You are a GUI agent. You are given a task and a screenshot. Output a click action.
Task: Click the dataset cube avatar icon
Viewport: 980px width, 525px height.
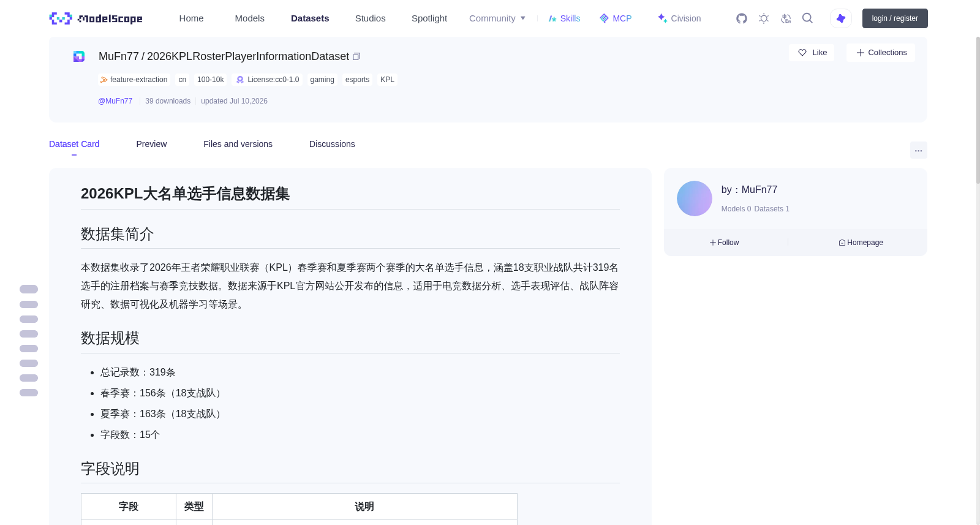[79, 56]
